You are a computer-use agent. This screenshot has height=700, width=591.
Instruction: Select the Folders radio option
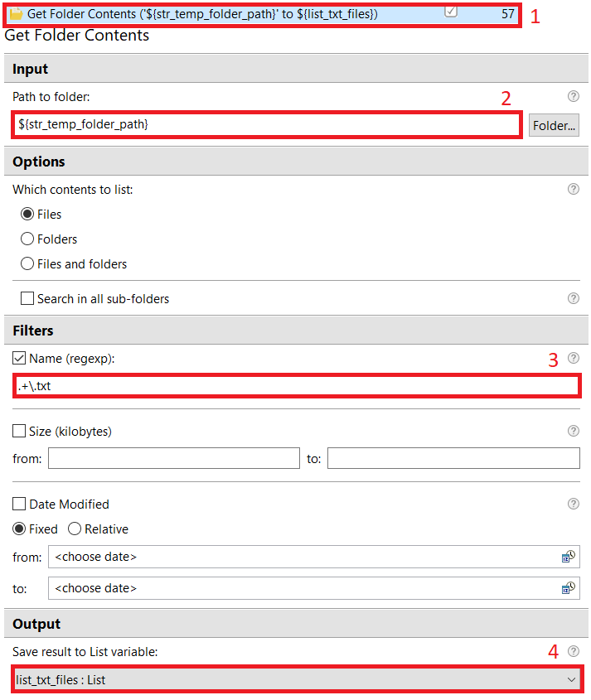[27, 239]
